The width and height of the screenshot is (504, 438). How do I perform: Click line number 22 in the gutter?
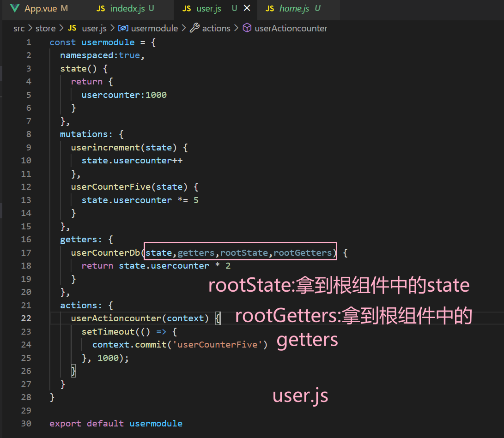click(26, 318)
